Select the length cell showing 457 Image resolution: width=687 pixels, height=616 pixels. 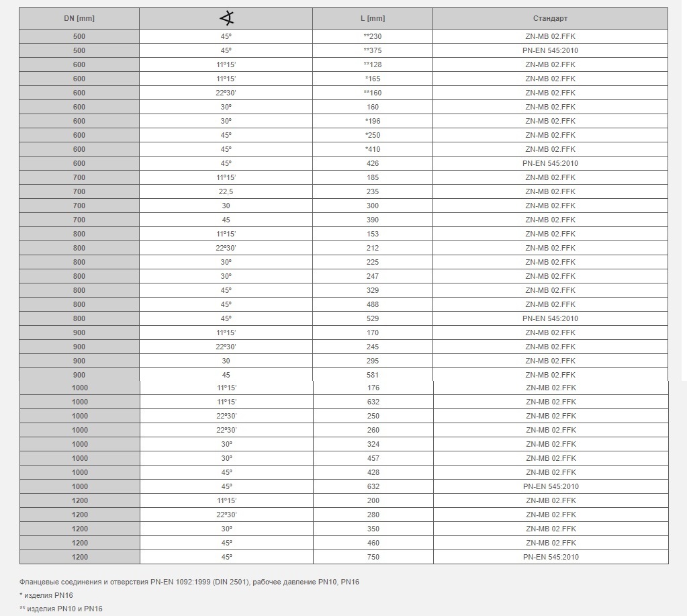pyautogui.click(x=373, y=458)
